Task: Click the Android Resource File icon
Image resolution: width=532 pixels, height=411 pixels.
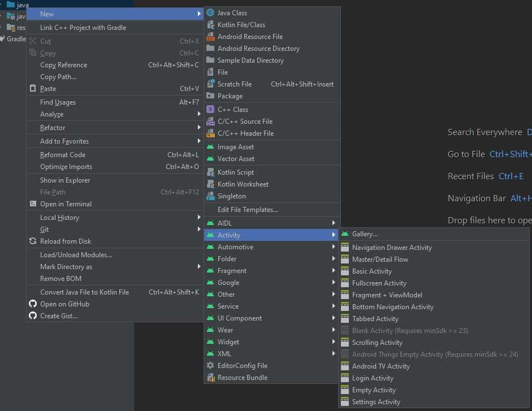Action: coord(210,36)
